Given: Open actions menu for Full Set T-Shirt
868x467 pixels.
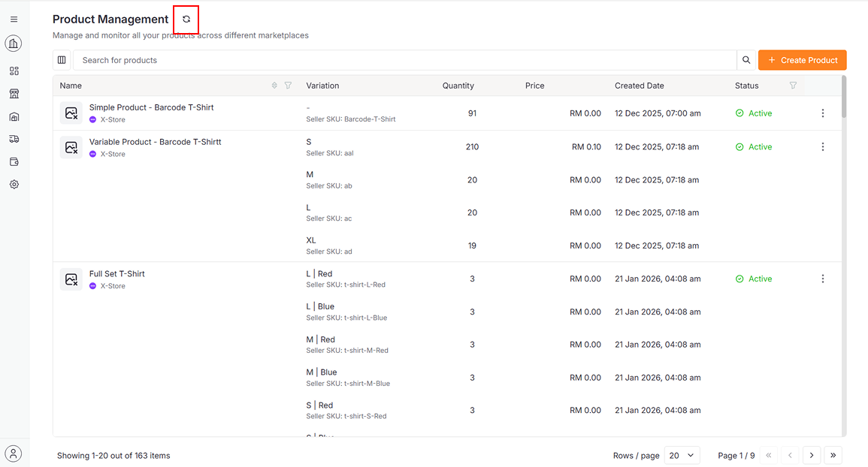Looking at the screenshot, I should click(x=822, y=279).
